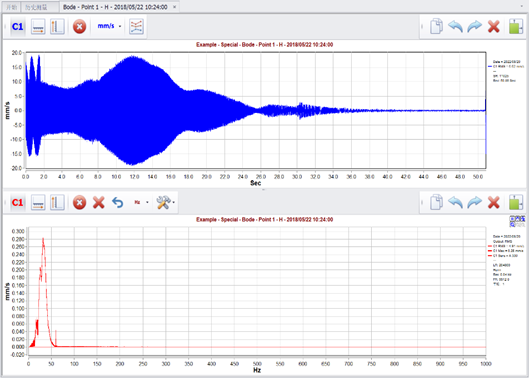Click the horizontal axis scale icon in waveform toolbar
This screenshot has height=378, width=529.
click(x=38, y=27)
